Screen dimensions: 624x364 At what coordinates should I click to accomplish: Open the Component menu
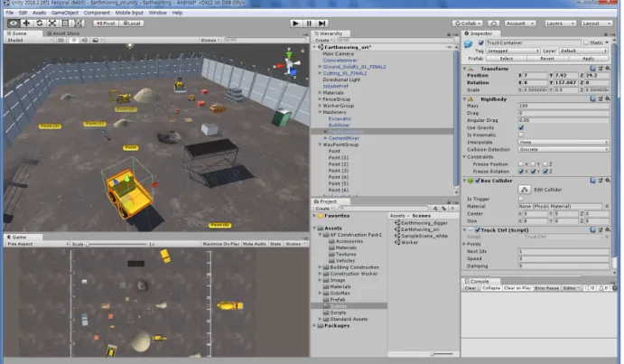coord(97,13)
